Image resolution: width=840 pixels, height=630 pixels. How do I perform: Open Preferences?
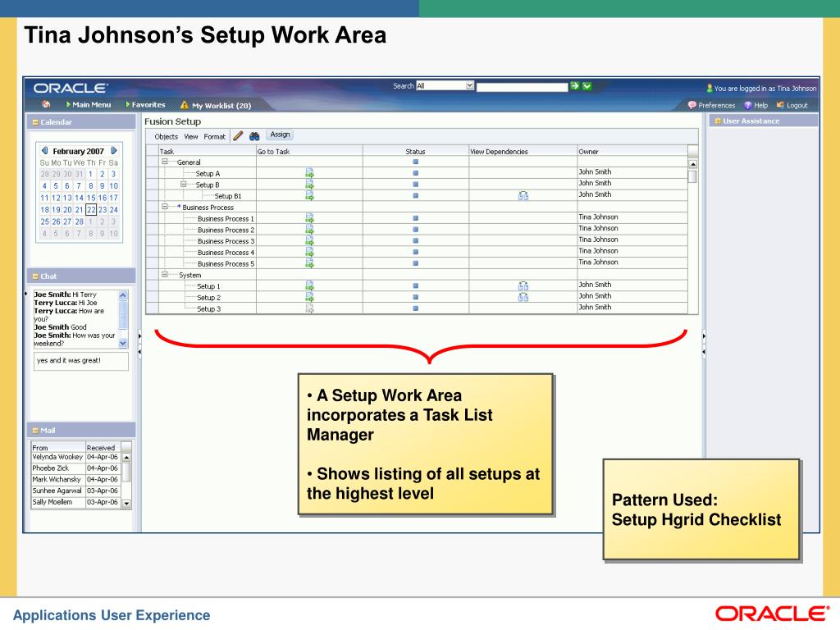[711, 105]
